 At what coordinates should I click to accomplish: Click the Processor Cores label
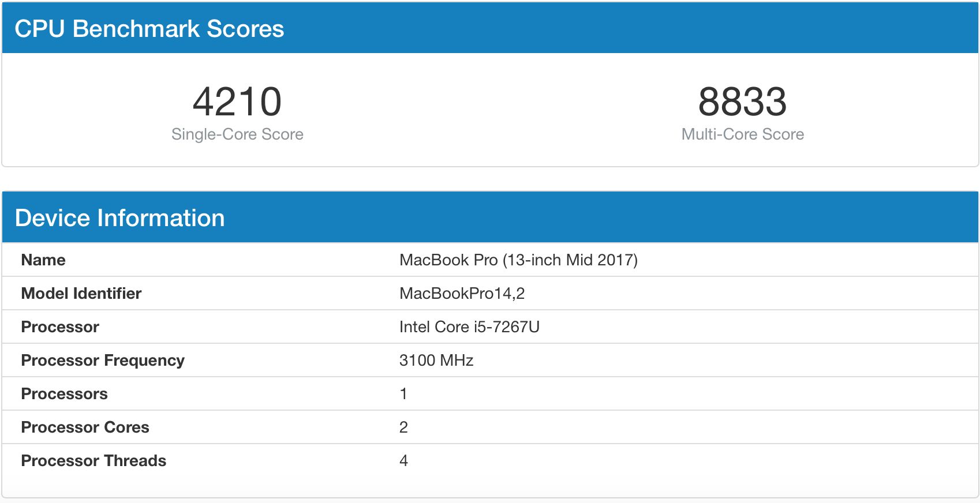pos(85,427)
